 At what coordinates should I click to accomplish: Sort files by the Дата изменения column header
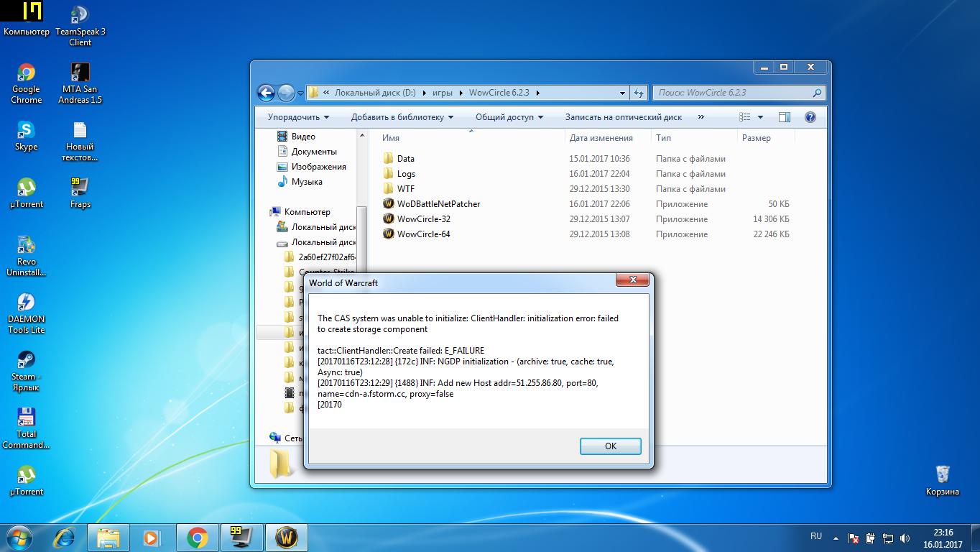point(601,138)
